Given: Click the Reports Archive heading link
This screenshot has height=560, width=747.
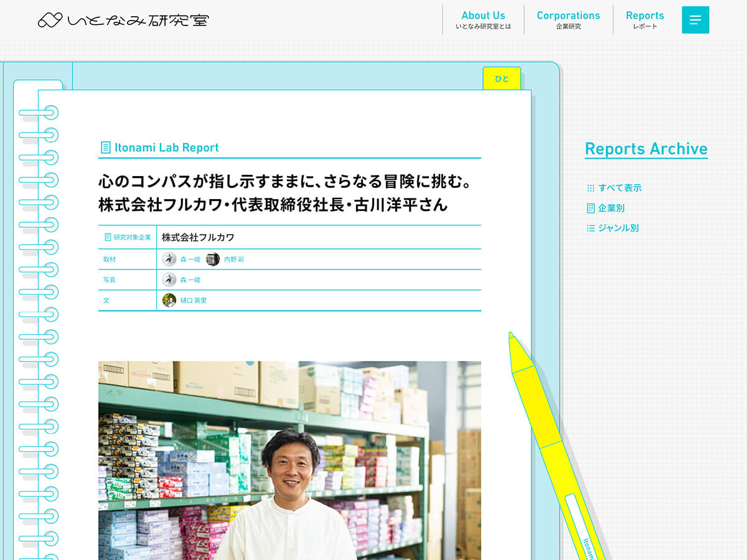Looking at the screenshot, I should coord(646,149).
